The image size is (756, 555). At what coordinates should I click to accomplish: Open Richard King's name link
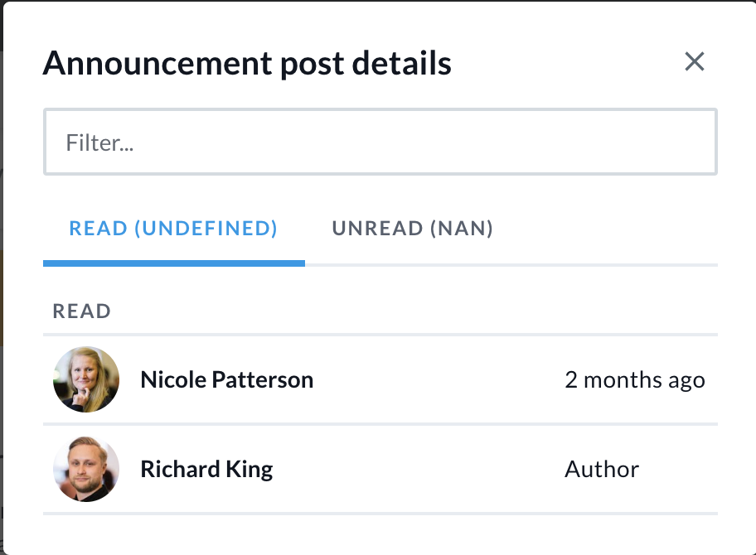coord(206,470)
